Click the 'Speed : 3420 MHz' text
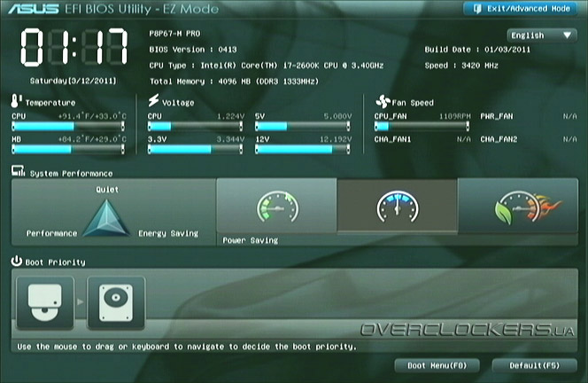Image resolution: width=588 pixels, height=383 pixels. click(x=461, y=66)
